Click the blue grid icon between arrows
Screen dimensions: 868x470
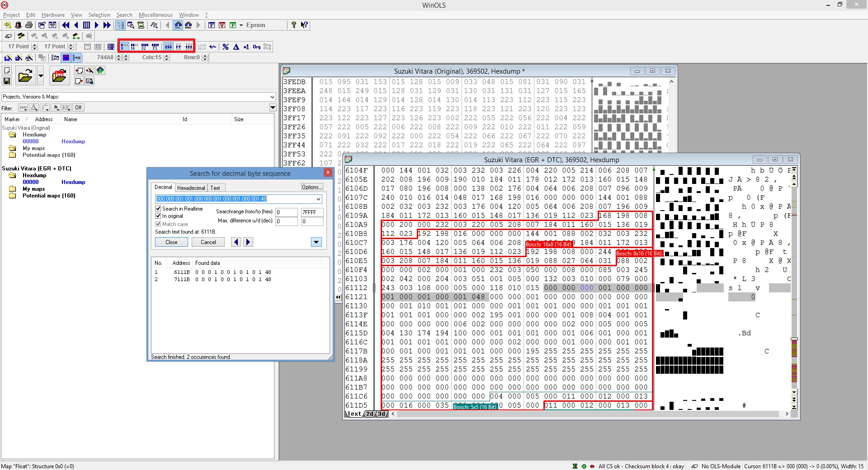point(86,25)
